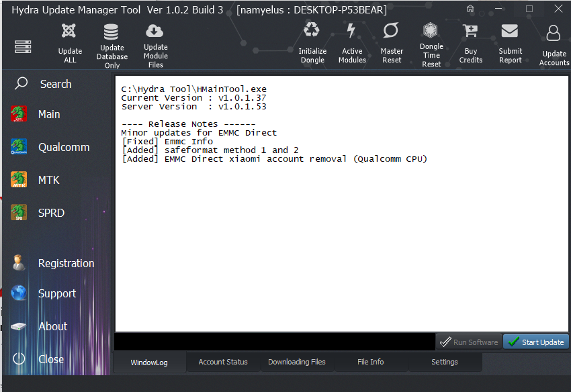
Task: Click the Main dragon icon
Action: tap(19, 114)
